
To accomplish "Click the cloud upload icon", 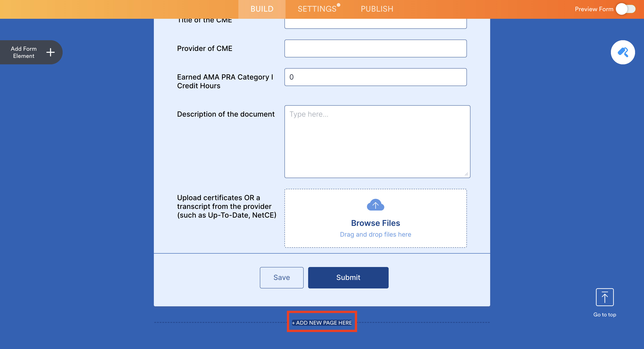I will tap(375, 205).
